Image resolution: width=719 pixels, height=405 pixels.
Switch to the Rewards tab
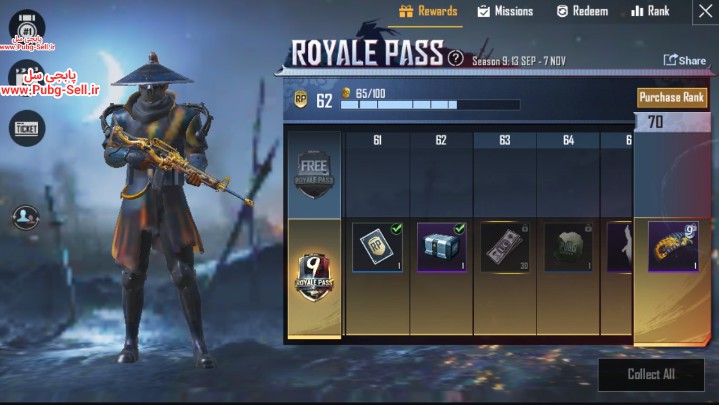(428, 11)
